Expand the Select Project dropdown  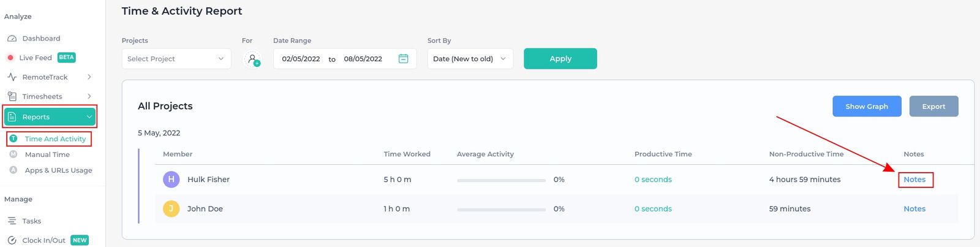(x=176, y=59)
